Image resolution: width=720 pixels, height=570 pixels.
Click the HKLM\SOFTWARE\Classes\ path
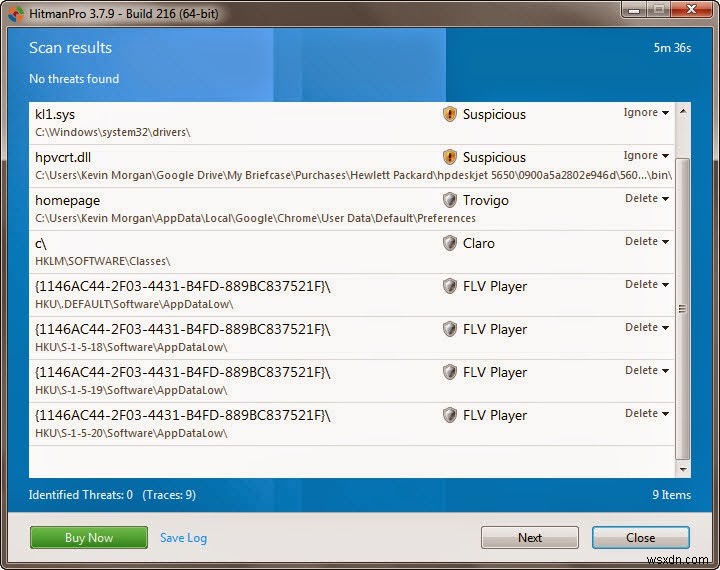(103, 261)
